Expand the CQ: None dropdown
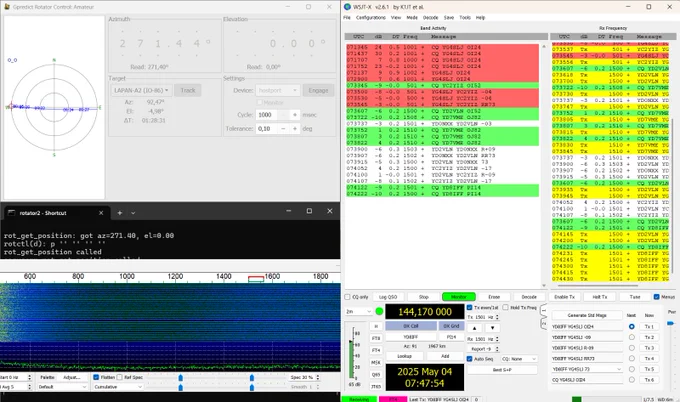 [519, 359]
